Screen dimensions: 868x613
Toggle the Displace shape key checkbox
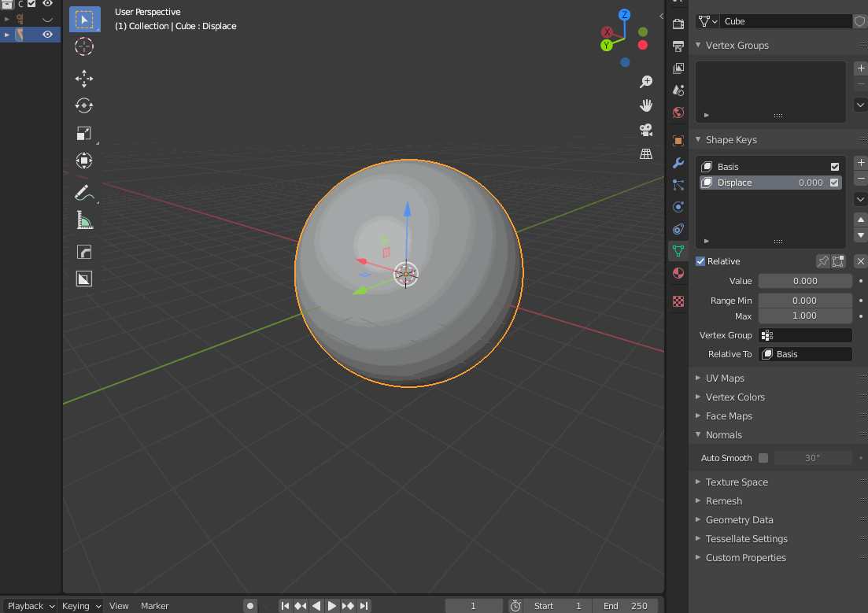coord(834,183)
